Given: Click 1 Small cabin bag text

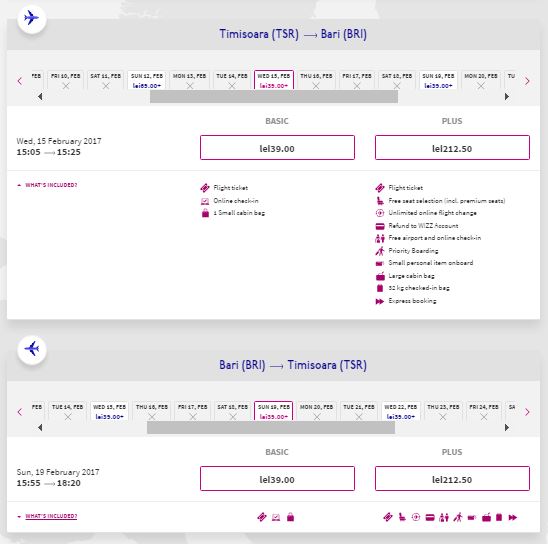Looking at the screenshot, I should pos(239,213).
